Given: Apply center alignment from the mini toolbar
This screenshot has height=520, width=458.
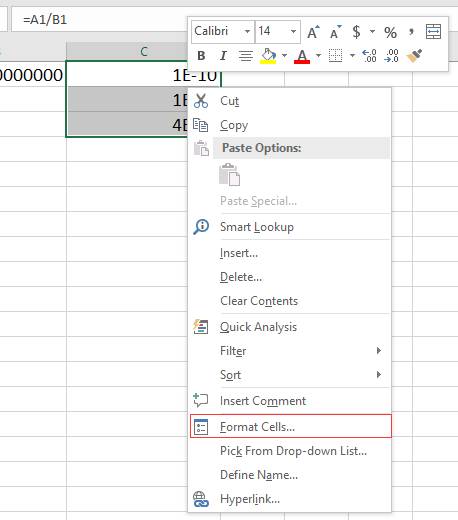Looking at the screenshot, I should (246, 56).
